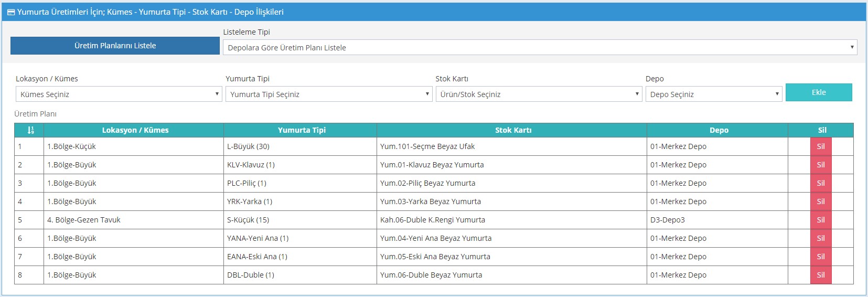Click the Stok Kartı column header
868x297 pixels.
coord(513,130)
